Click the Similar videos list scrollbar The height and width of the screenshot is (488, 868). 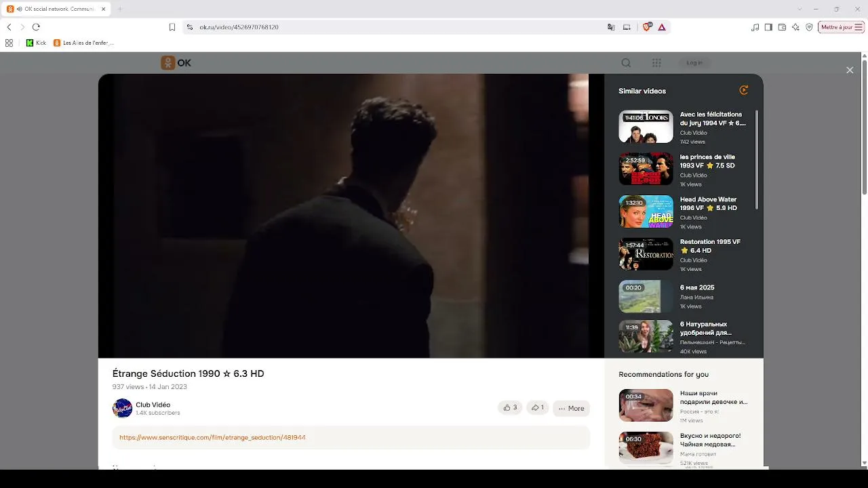[x=756, y=160]
